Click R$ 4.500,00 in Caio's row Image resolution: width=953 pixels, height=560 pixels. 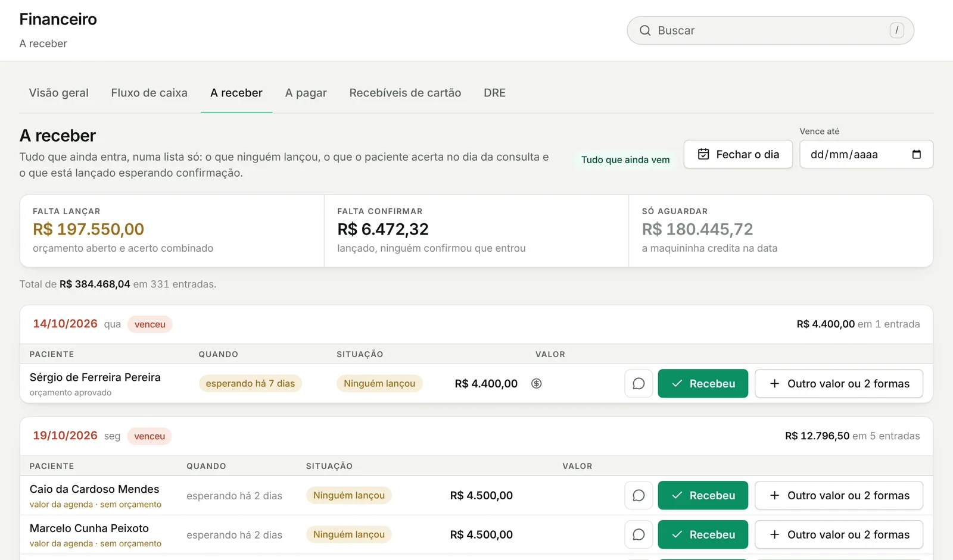click(x=481, y=496)
